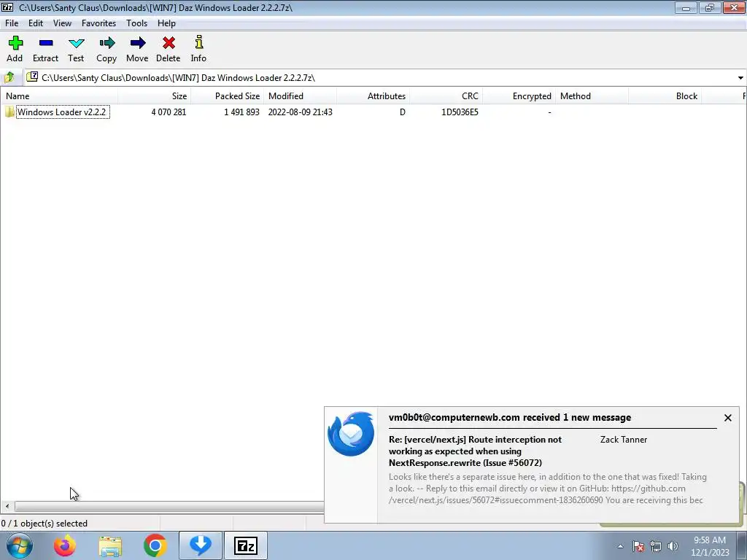Click the archive icon in the address bar
The width and height of the screenshot is (747, 560).
(x=32, y=77)
